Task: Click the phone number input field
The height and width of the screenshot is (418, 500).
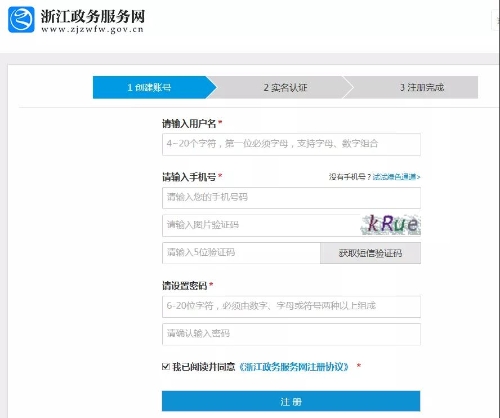Action: (291, 198)
